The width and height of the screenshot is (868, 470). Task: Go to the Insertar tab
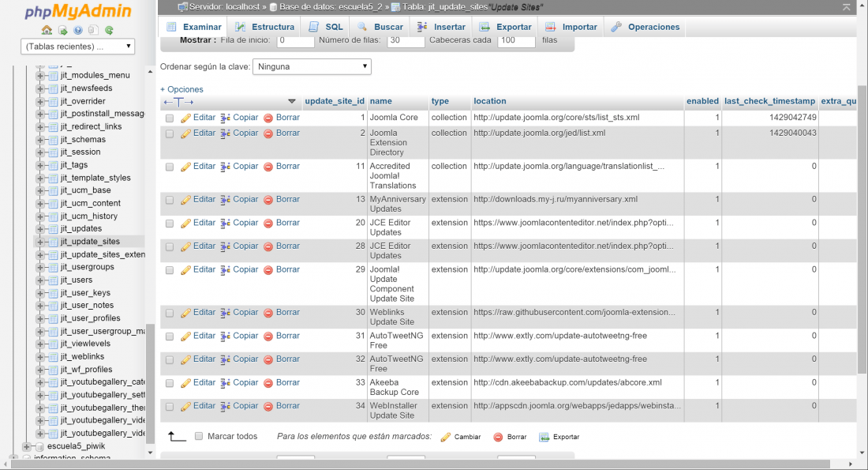point(441,27)
